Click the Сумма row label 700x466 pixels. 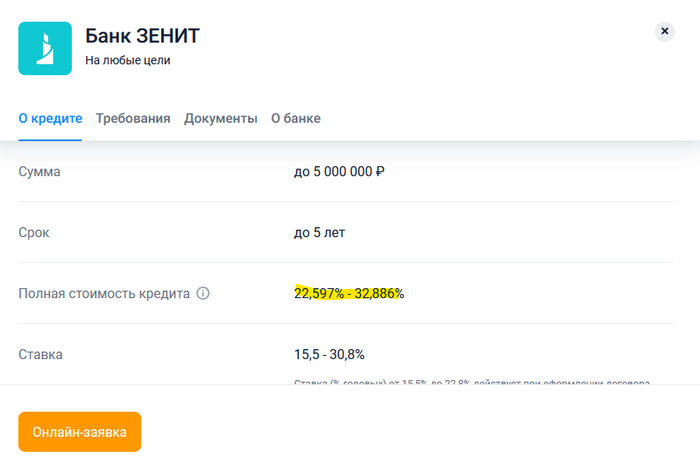click(x=40, y=172)
